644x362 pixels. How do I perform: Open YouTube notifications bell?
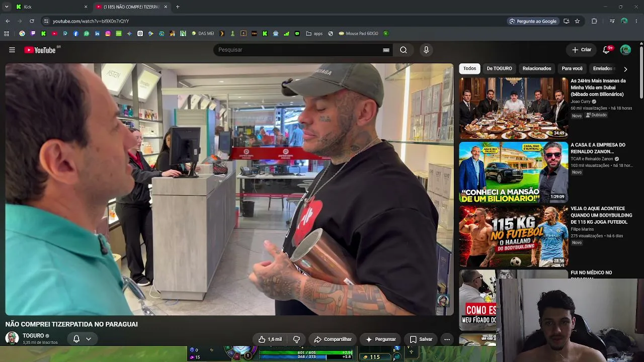point(606,50)
